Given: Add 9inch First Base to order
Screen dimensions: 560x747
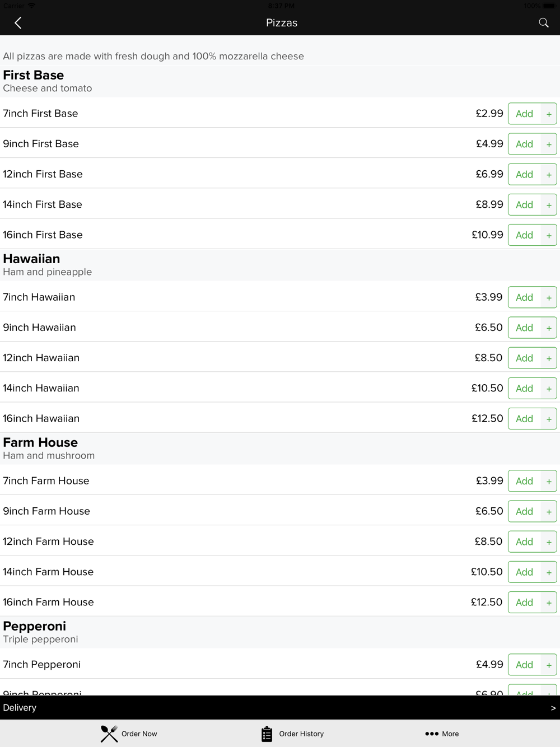Looking at the screenshot, I should 532,144.
